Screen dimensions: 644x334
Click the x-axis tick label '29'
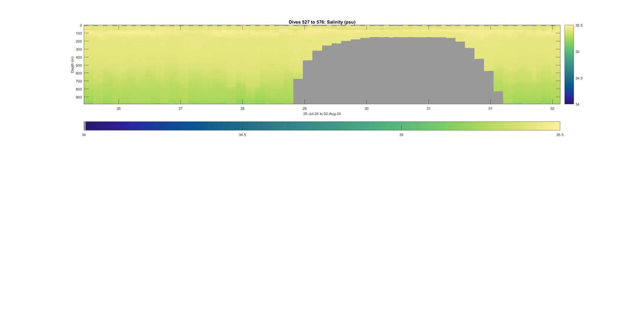click(x=304, y=108)
